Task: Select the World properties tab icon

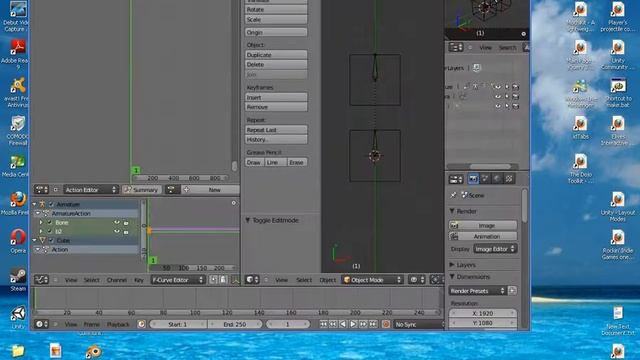Action: 497,179
